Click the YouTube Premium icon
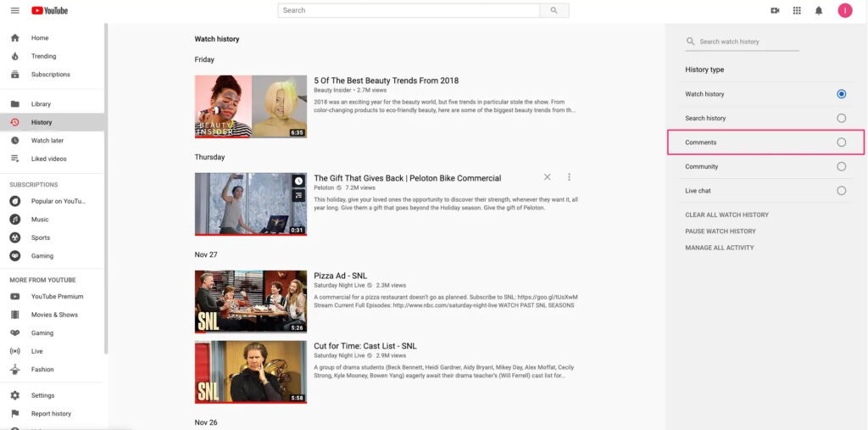Viewport: 868px width, 430px height. coord(15,297)
